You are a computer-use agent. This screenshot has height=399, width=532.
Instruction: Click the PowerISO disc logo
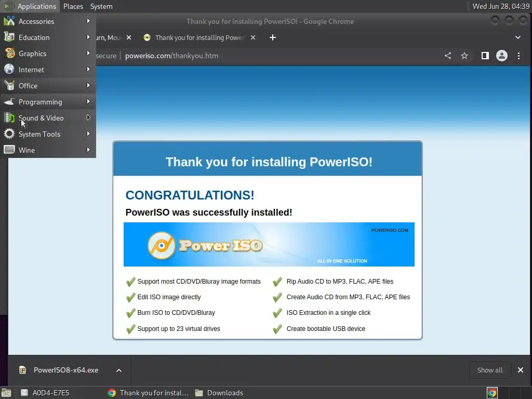162,245
